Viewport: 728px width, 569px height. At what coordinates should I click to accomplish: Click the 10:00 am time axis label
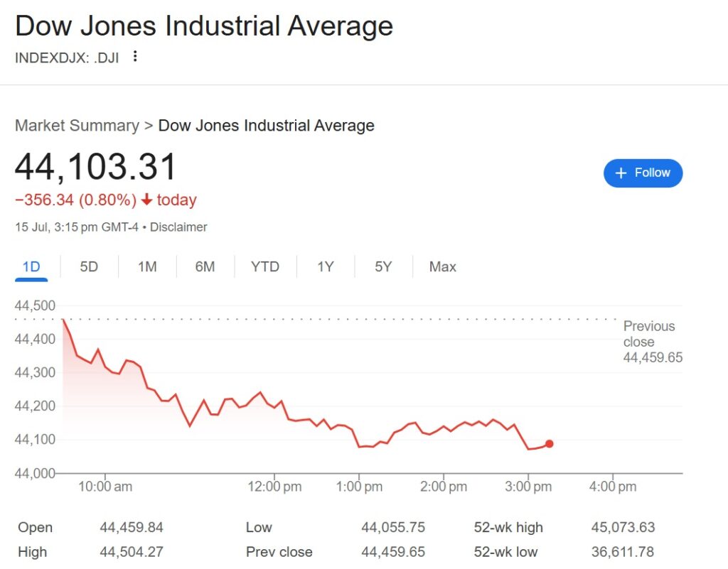[x=105, y=487]
